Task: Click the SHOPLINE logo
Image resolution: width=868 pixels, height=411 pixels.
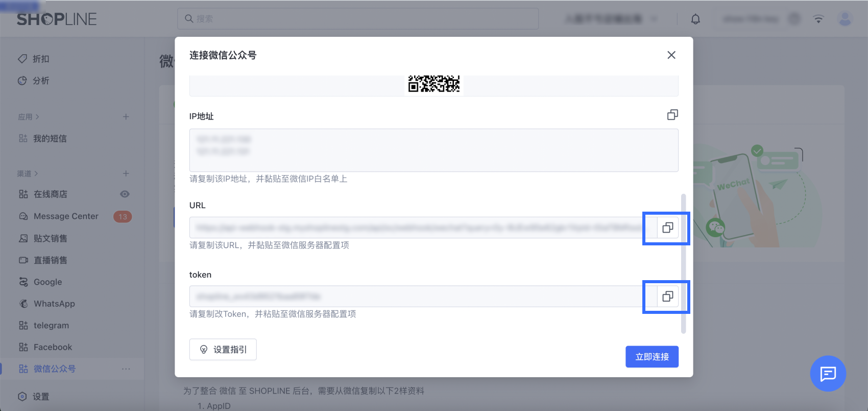Action: click(x=57, y=19)
